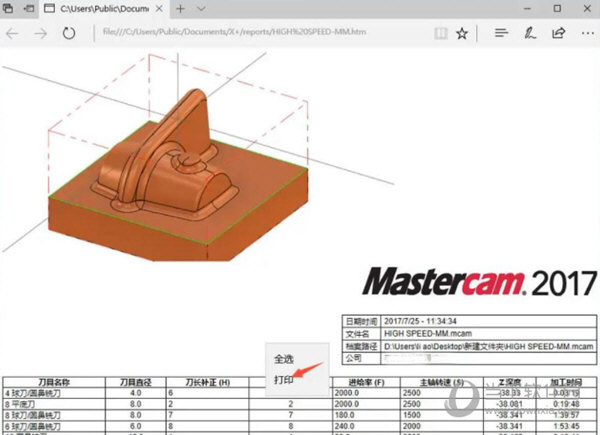Click the 1:53:45 machining time value
Viewport: 600px width, 435px height.
pos(568,426)
